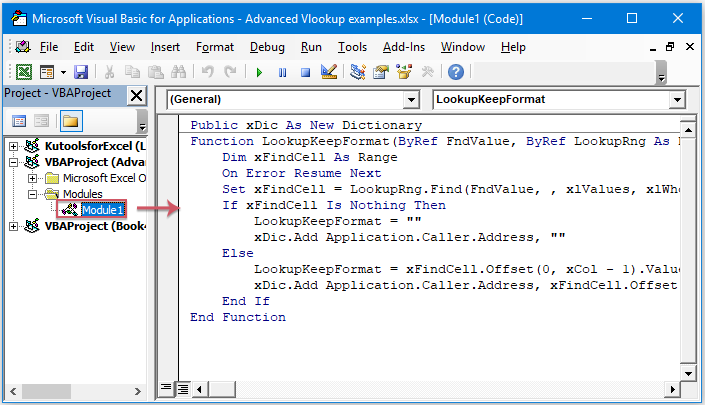The width and height of the screenshot is (705, 405).
Task: Click the Properties Window toolbar icon
Action: click(x=381, y=72)
